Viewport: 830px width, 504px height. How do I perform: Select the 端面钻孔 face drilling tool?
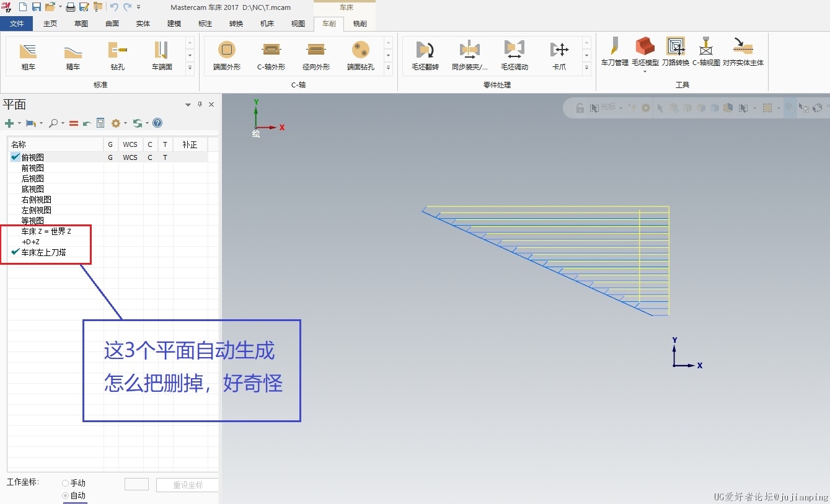click(x=361, y=56)
